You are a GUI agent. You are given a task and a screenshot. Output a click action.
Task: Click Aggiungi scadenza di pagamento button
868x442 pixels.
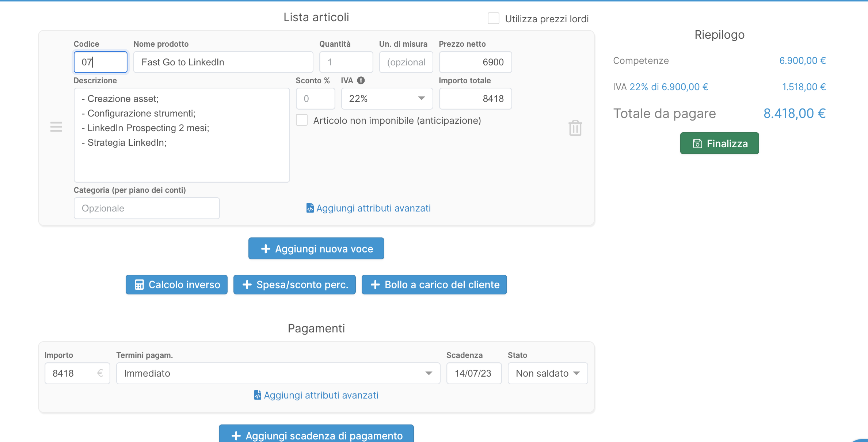[316, 435]
